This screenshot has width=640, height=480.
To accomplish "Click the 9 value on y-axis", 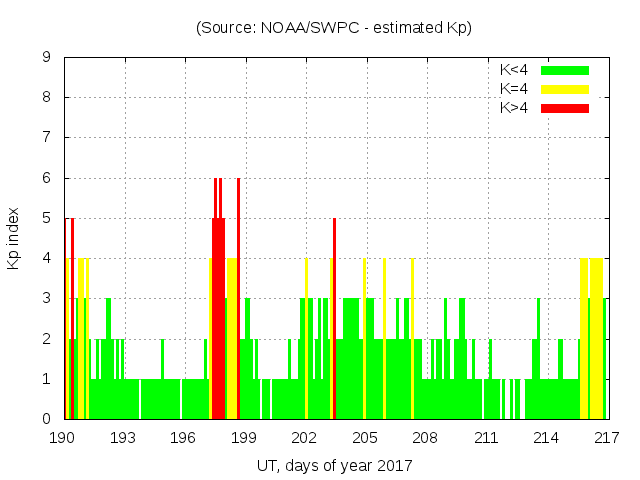I will tap(47, 57).
